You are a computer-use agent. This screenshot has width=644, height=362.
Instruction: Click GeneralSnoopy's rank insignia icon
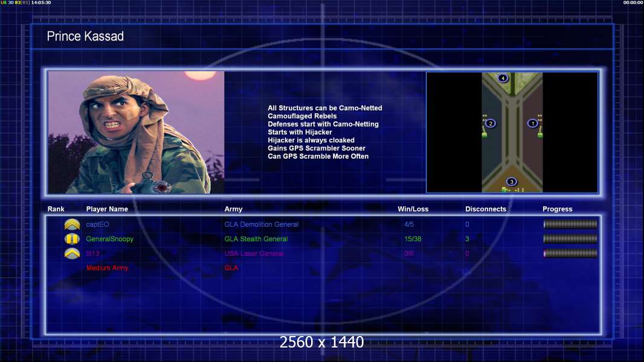(x=72, y=238)
